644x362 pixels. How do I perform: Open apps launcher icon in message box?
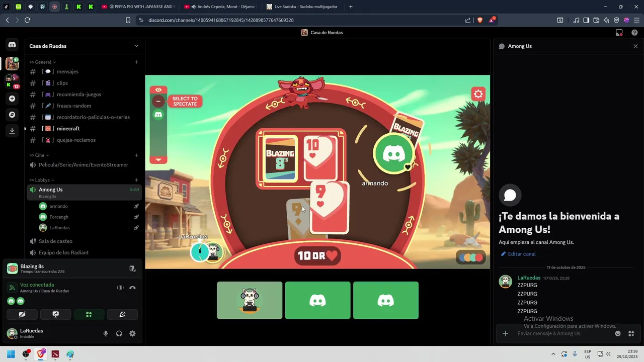(x=631, y=333)
